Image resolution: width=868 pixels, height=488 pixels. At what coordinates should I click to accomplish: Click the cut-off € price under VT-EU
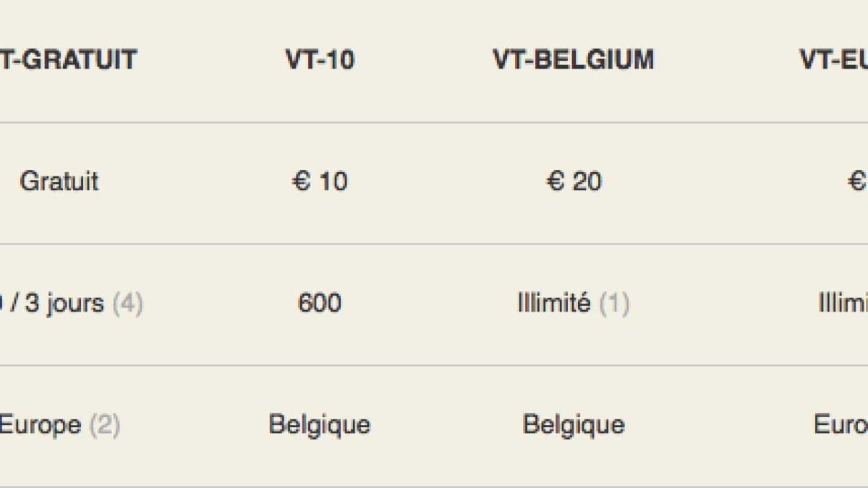(x=858, y=181)
